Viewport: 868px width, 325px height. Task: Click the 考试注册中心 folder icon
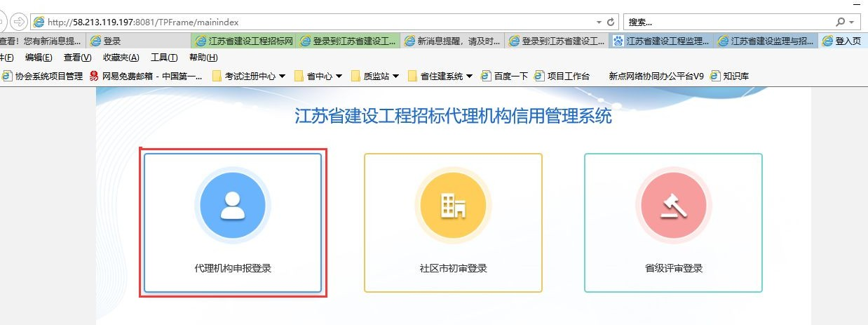click(x=217, y=76)
